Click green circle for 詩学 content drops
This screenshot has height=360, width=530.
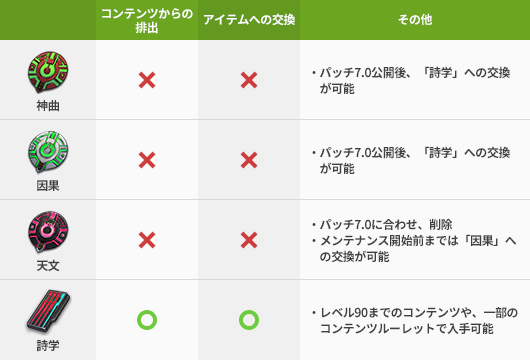click(x=147, y=320)
